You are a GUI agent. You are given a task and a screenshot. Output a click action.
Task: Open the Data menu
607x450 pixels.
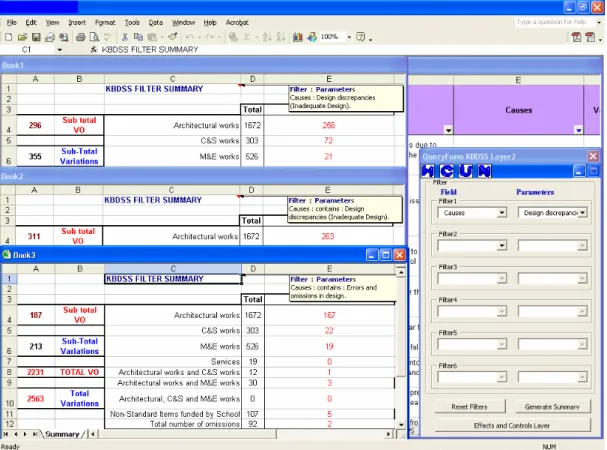156,22
